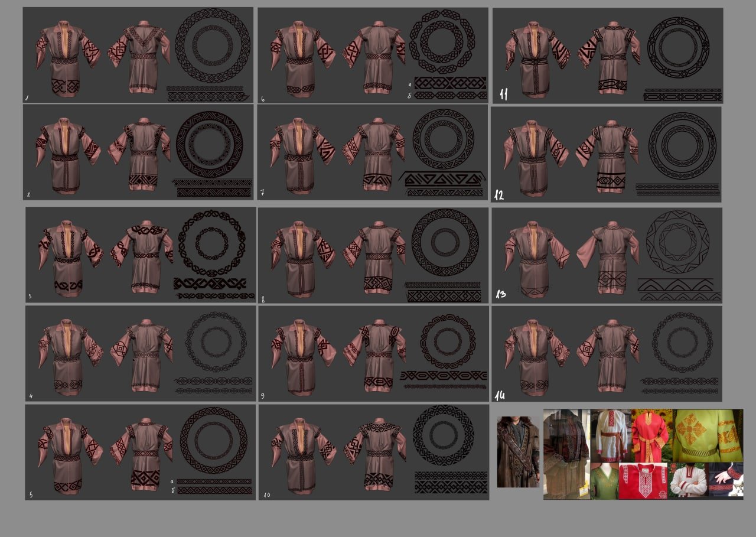The image size is (756, 537).
Task: Select the back-view tunic in variant 3
Action: pos(142,257)
